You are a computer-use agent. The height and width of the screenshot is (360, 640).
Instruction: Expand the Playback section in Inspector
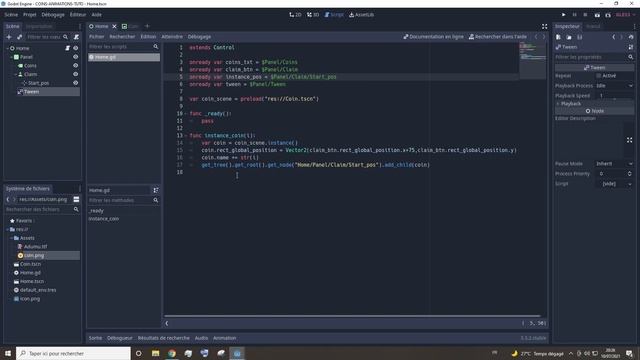(x=594, y=104)
